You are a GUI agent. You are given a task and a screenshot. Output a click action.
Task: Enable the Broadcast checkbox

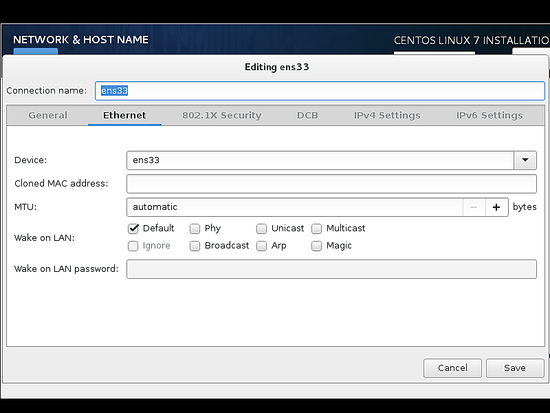coord(195,246)
